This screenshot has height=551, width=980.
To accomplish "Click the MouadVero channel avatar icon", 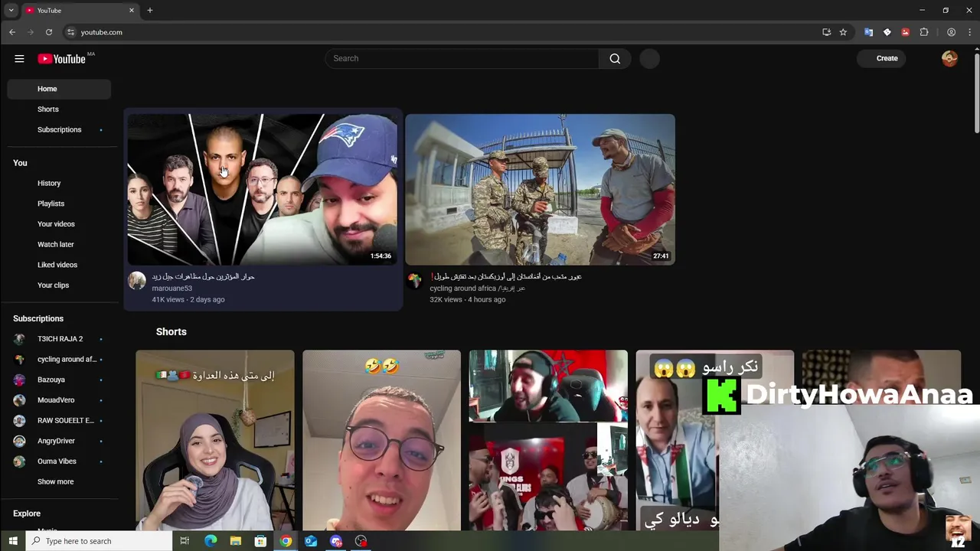I will click(20, 400).
